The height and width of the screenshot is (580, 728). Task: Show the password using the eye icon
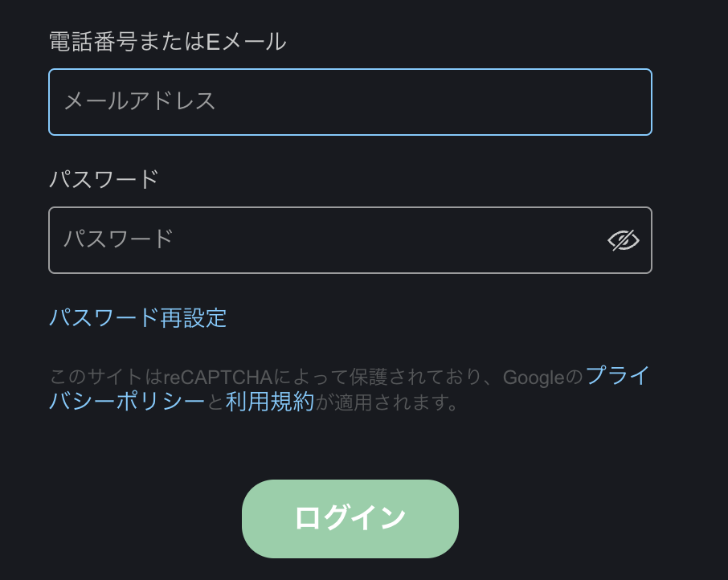tap(623, 240)
